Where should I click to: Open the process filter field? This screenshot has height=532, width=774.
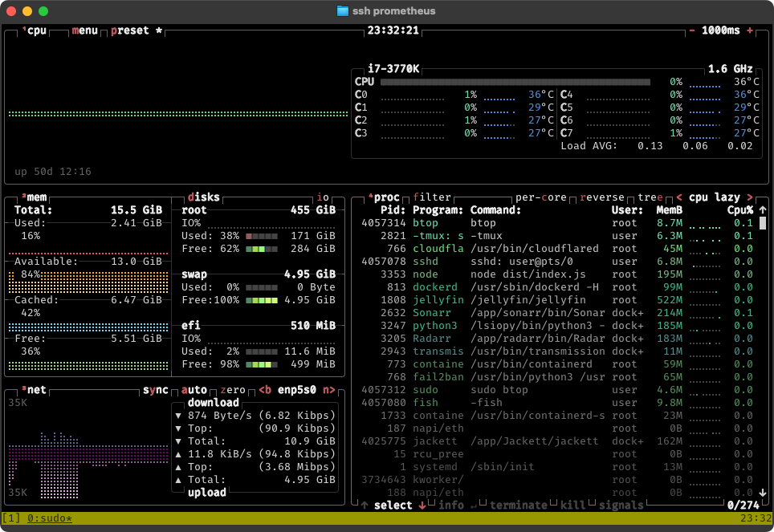coord(433,197)
